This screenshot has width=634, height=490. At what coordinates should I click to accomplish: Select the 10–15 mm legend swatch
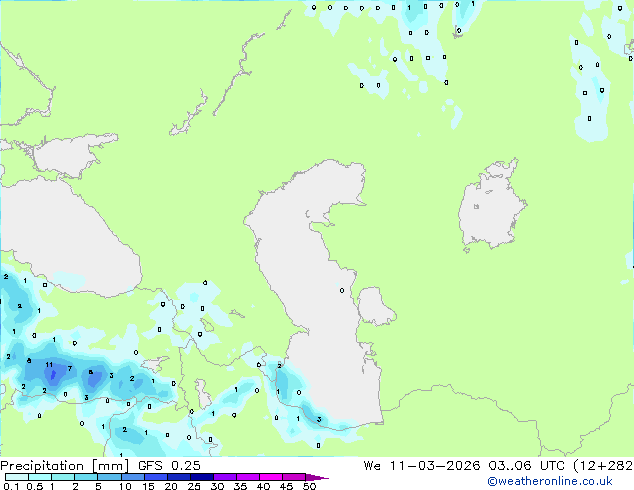pyautogui.click(x=132, y=477)
